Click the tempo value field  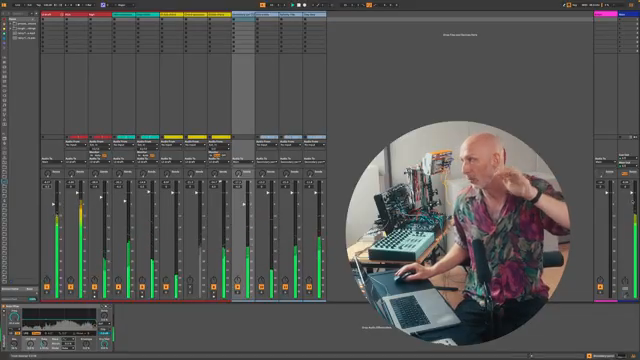[x=48, y=5]
